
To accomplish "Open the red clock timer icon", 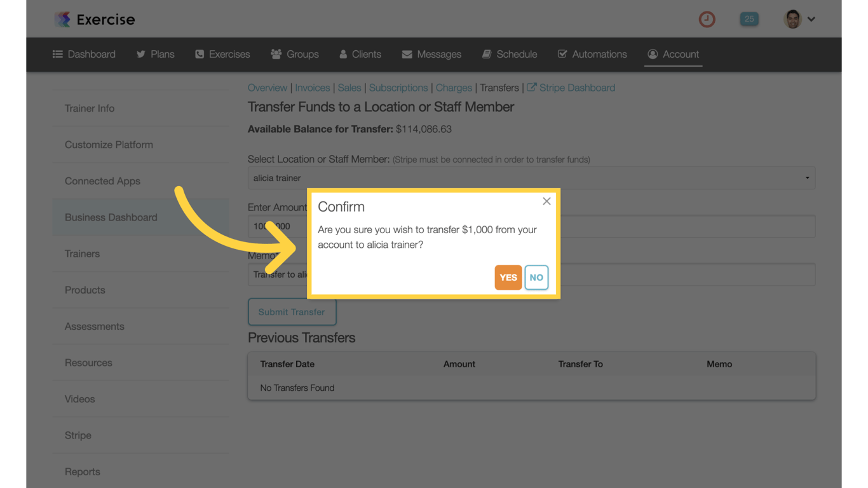I will point(707,19).
